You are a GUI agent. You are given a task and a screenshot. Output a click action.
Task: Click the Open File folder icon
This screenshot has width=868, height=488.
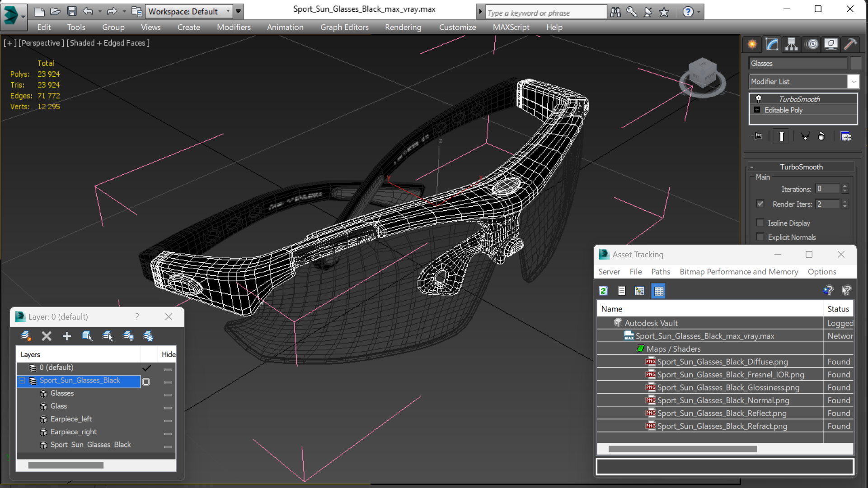(56, 11)
